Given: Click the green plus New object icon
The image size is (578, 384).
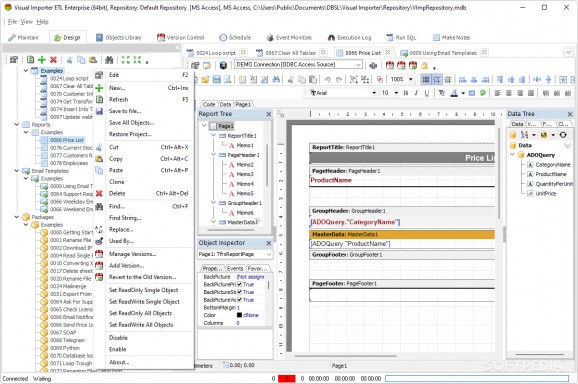Looking at the screenshot, I should [42, 60].
